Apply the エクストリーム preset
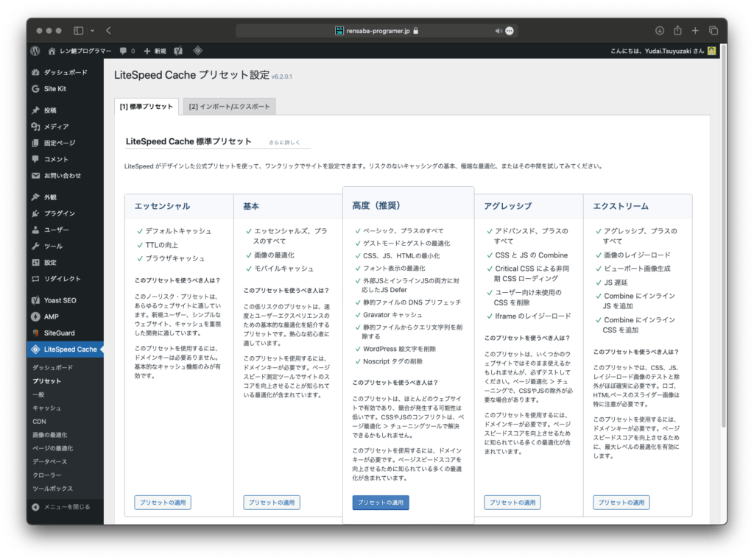 tap(621, 503)
